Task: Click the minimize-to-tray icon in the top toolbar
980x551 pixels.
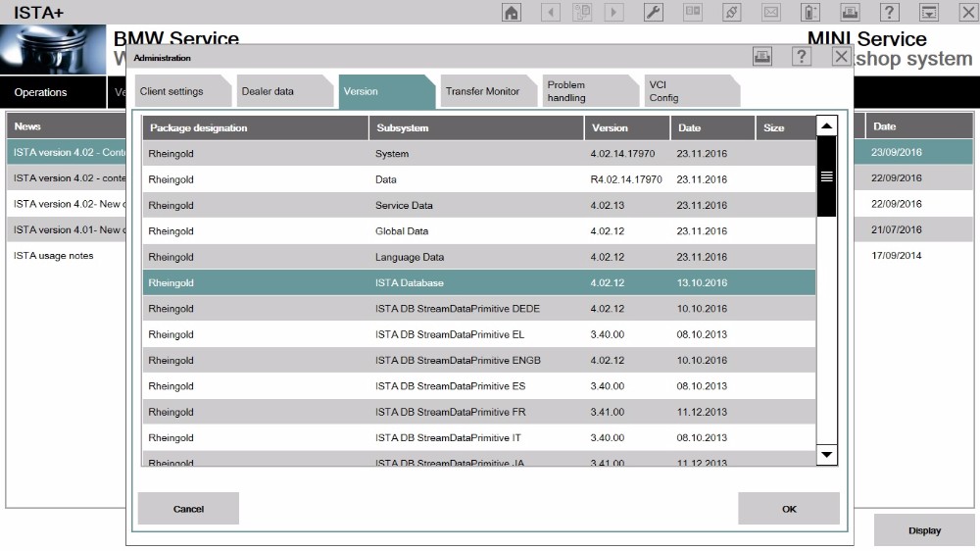Action: pos(928,12)
